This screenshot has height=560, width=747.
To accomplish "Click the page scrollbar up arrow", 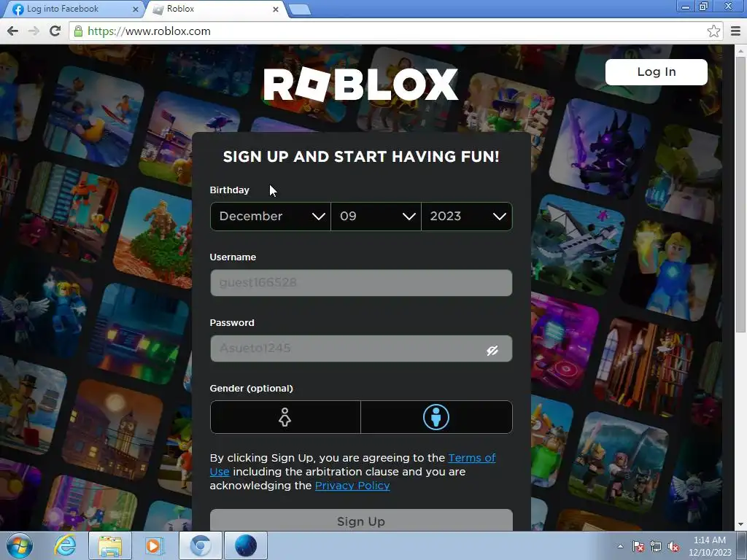I will click(740, 50).
